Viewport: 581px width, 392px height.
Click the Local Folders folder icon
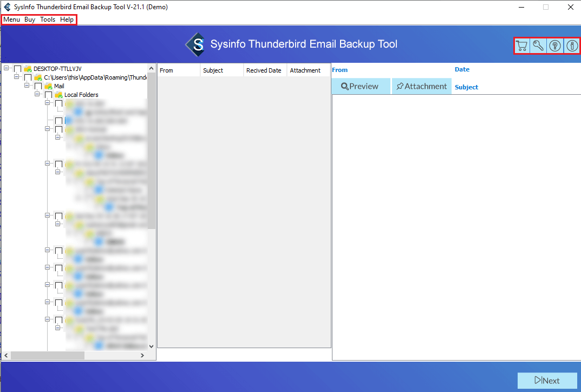58,95
